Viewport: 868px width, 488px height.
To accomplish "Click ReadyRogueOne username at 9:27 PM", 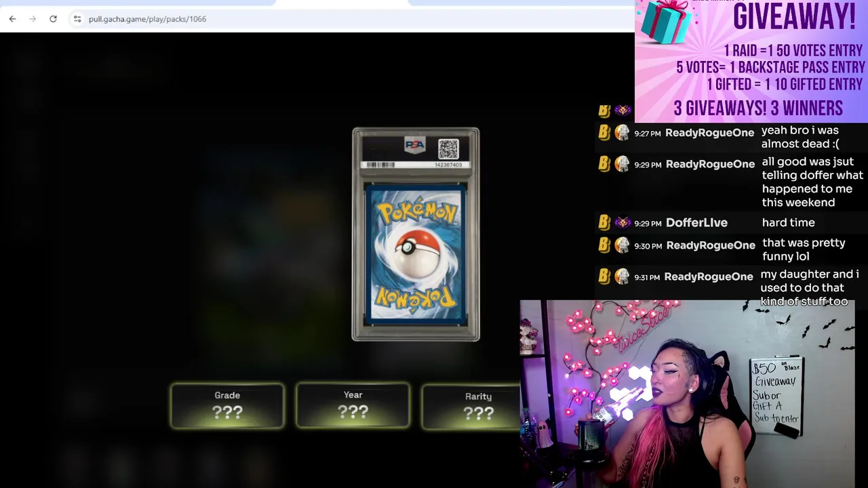I will click(x=709, y=133).
